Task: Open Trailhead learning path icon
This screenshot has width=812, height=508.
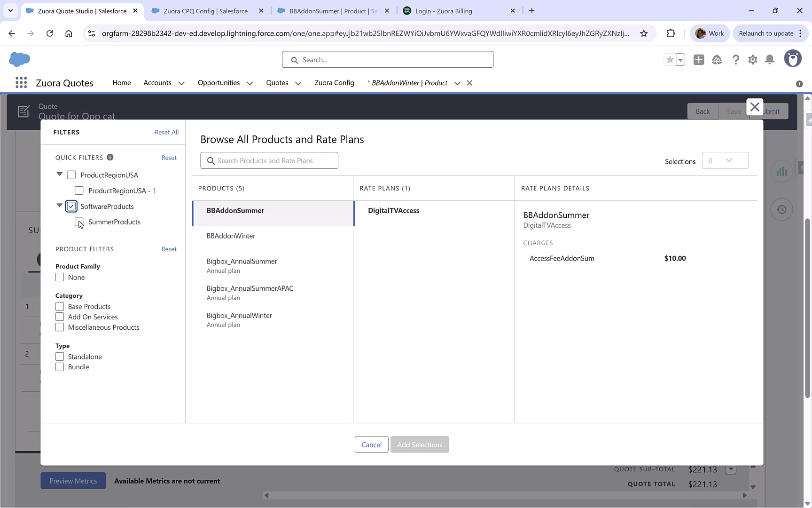Action: tap(717, 60)
